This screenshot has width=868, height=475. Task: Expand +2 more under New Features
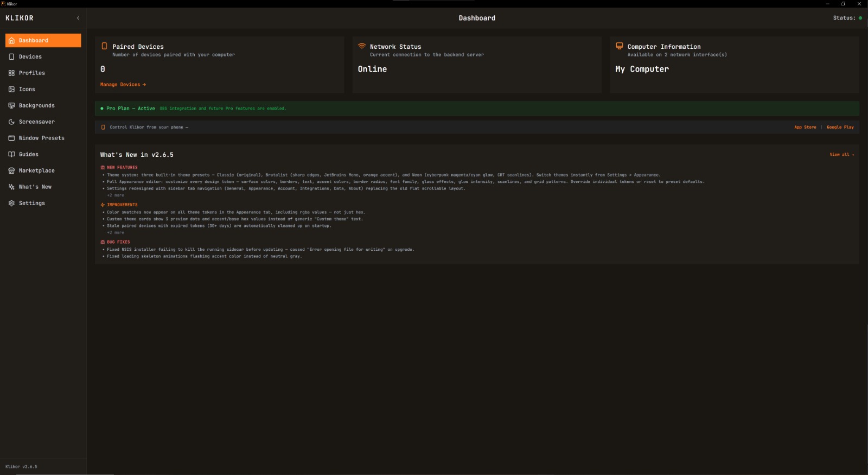(116, 195)
